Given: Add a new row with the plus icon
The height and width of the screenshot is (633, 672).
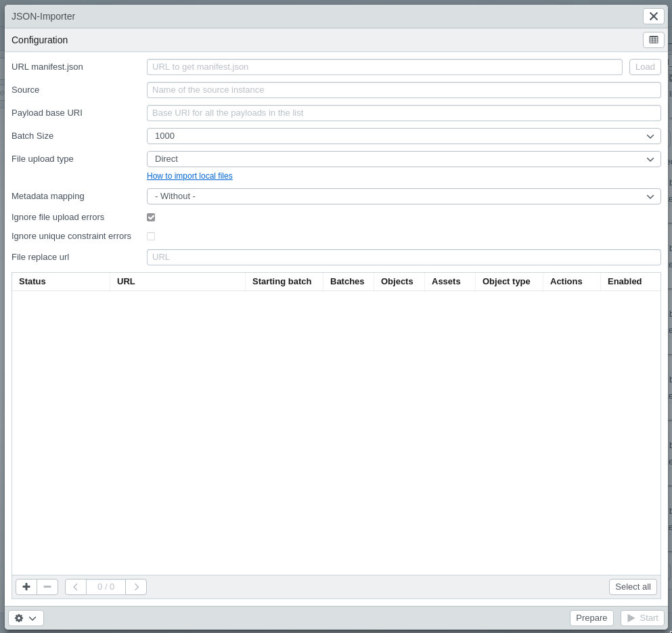Looking at the screenshot, I should tap(26, 587).
